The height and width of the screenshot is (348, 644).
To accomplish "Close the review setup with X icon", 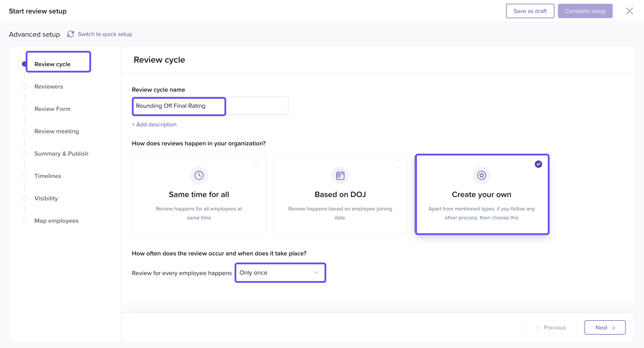I will [629, 11].
